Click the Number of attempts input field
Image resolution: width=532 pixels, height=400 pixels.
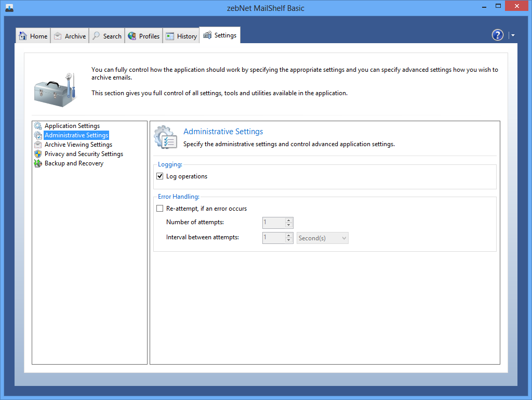[x=273, y=223]
